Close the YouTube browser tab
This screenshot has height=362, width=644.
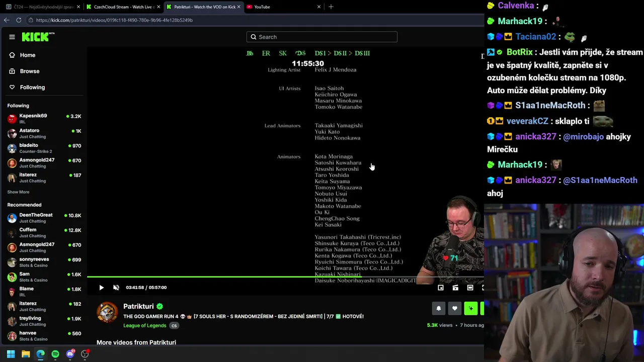coord(319,7)
